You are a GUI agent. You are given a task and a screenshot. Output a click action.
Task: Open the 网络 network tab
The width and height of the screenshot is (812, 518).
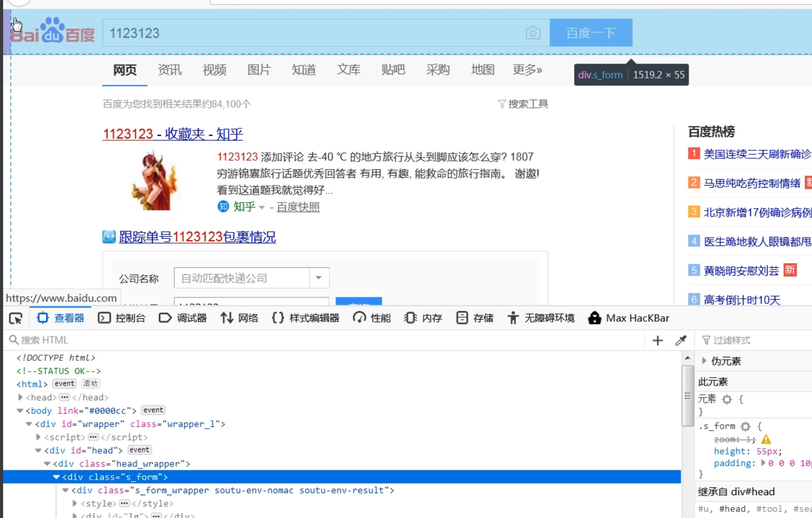(x=240, y=318)
